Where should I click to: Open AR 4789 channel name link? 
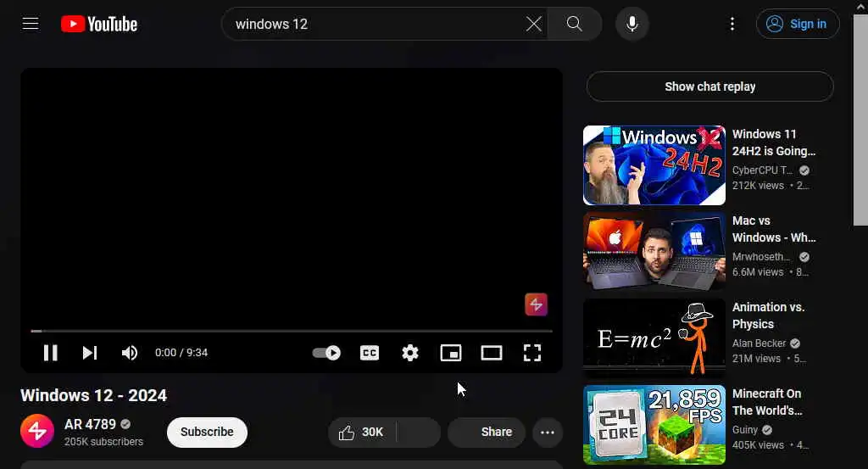point(90,424)
